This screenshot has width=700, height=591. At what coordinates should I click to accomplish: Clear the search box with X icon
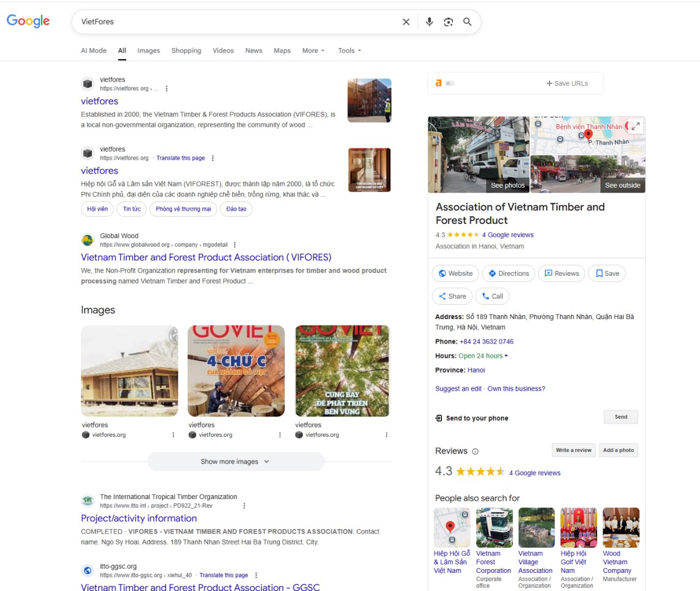pyautogui.click(x=406, y=22)
